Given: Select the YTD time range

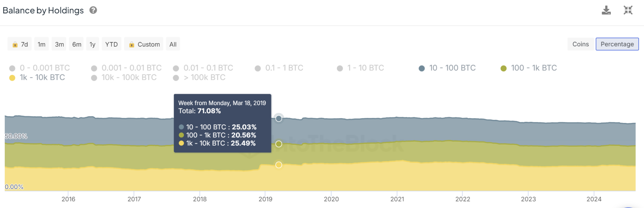Looking at the screenshot, I should click(111, 44).
